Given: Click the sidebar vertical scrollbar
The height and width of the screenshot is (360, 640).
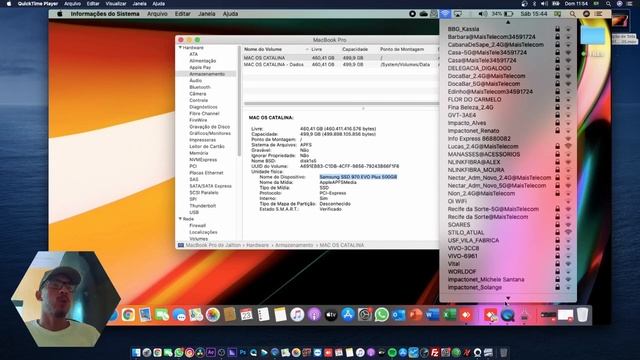Looking at the screenshot, I should point(239,100).
